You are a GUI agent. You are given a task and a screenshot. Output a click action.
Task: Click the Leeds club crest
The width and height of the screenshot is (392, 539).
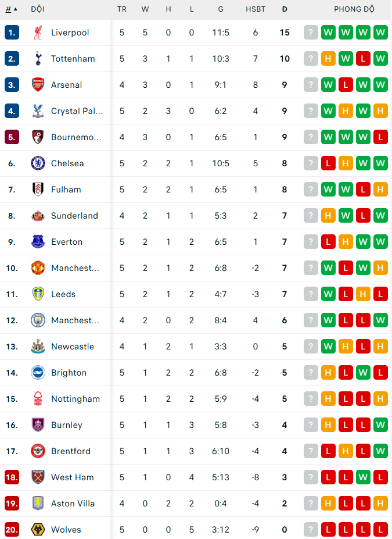point(38,294)
